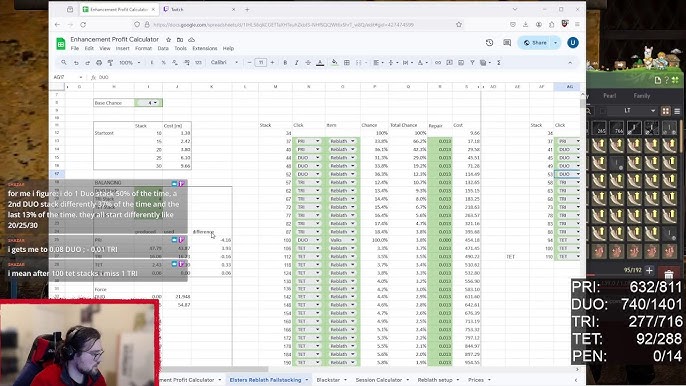Screen dimensions: 686x386
Task: Click the font size input field
Action: point(261,63)
